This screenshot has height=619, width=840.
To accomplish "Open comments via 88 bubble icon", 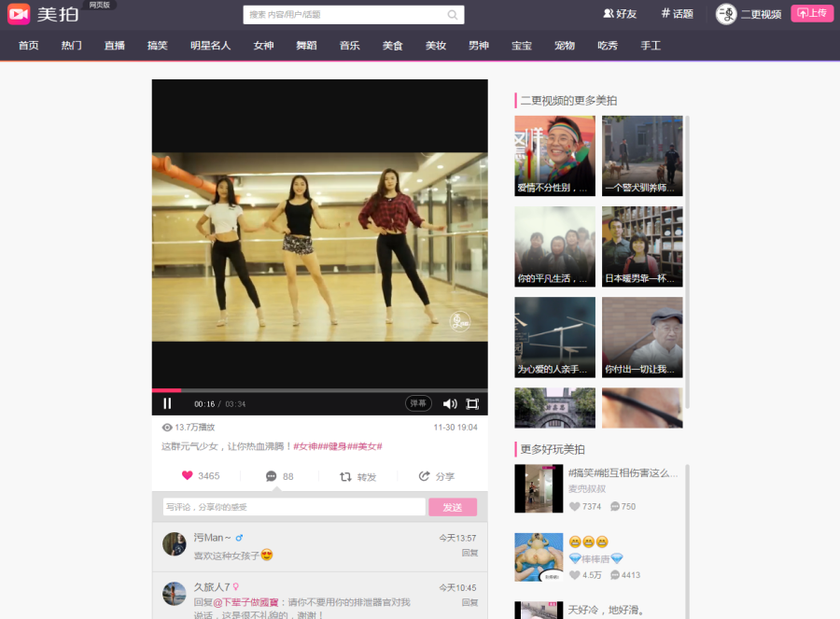I will [x=271, y=476].
